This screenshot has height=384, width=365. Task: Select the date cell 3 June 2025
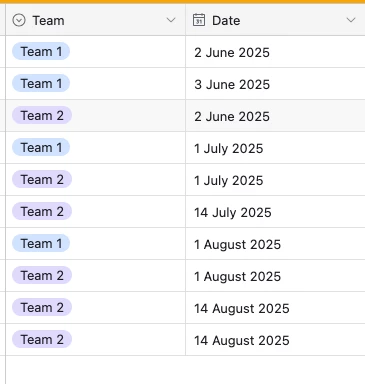[275, 84]
